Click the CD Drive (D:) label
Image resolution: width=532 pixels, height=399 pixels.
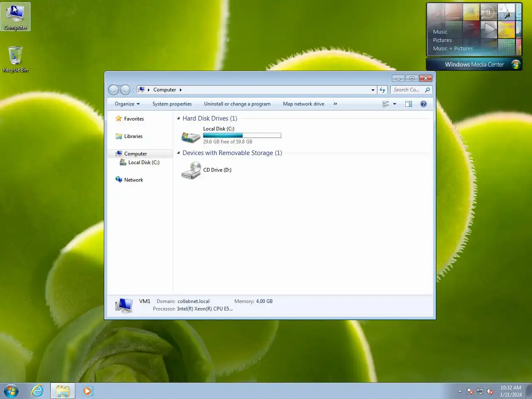click(x=217, y=170)
